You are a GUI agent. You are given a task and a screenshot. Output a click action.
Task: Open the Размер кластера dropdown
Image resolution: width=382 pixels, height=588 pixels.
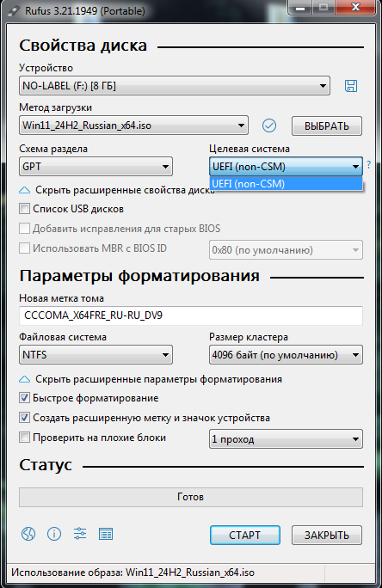click(286, 355)
